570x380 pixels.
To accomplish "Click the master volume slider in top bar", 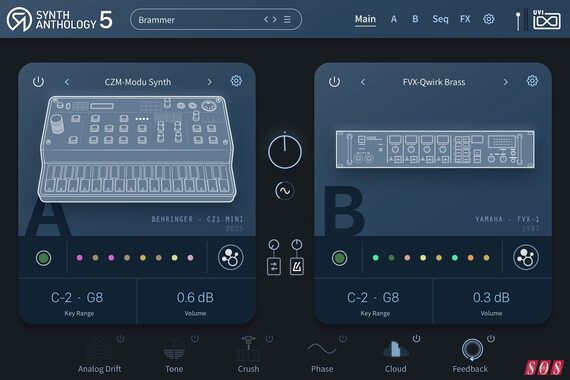I will (518, 21).
